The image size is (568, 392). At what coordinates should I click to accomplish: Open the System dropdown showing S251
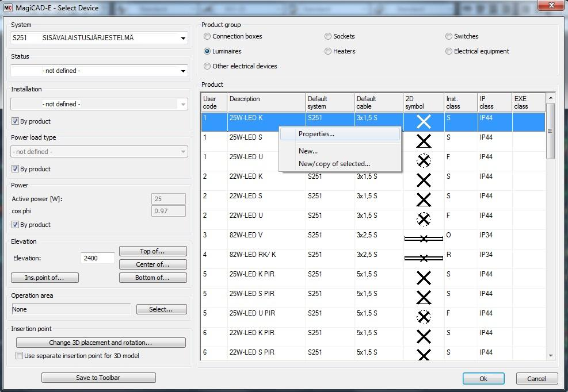99,38
